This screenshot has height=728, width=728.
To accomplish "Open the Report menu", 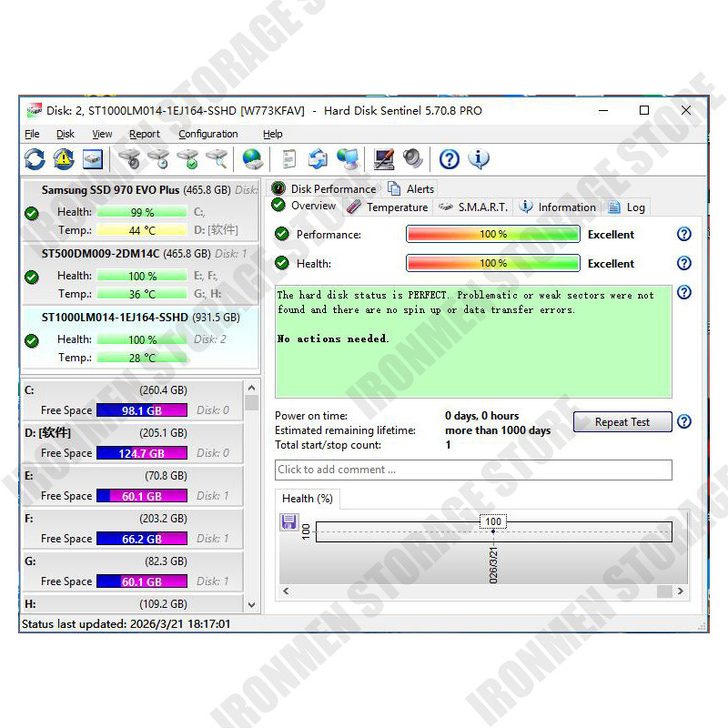I will (x=145, y=134).
